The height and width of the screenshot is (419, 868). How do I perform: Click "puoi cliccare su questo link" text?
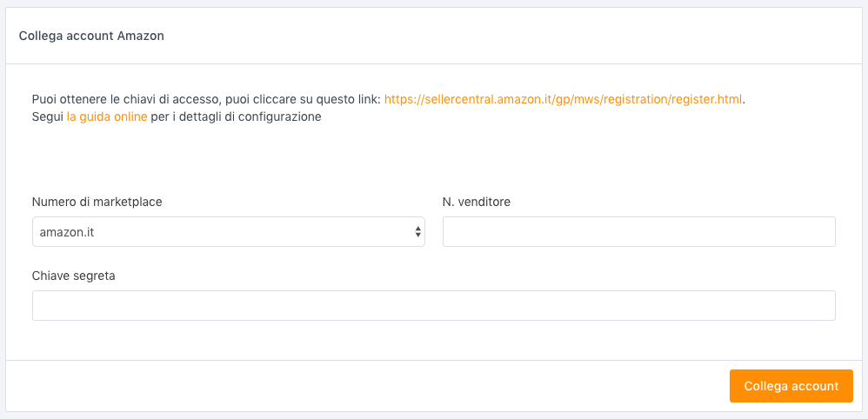point(303,99)
